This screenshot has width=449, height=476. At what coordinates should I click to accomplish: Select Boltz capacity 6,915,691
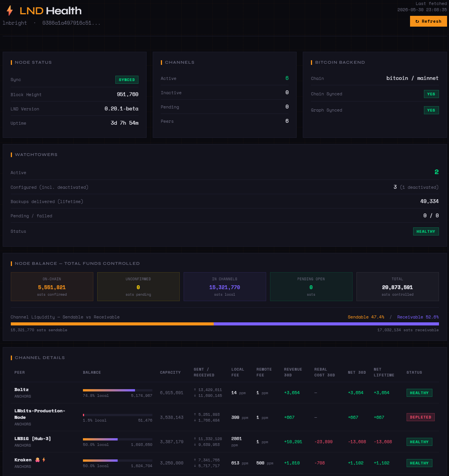[172, 393]
